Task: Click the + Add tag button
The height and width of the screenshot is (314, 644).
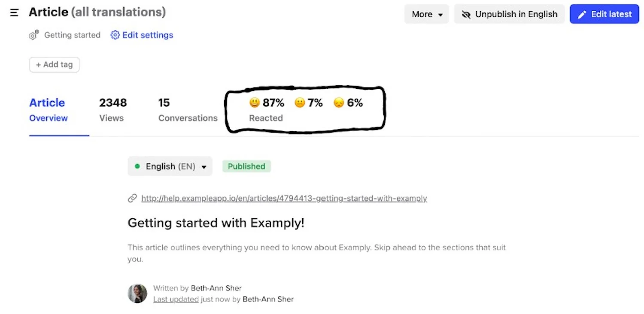Action: pyautogui.click(x=54, y=65)
